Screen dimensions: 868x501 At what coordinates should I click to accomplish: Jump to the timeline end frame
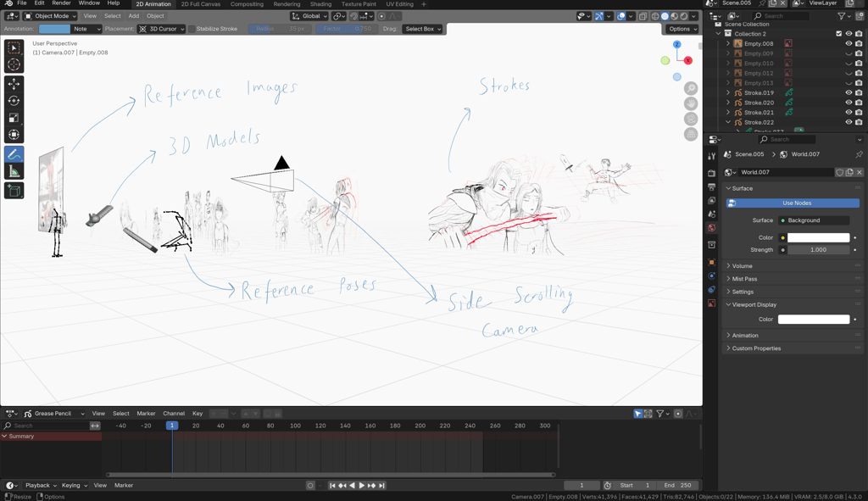pyautogui.click(x=381, y=486)
